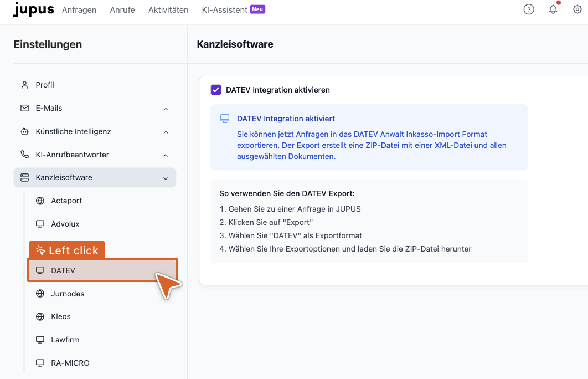Click the DATEV Integration aktiviert heading
The width and height of the screenshot is (588, 379).
tap(286, 119)
